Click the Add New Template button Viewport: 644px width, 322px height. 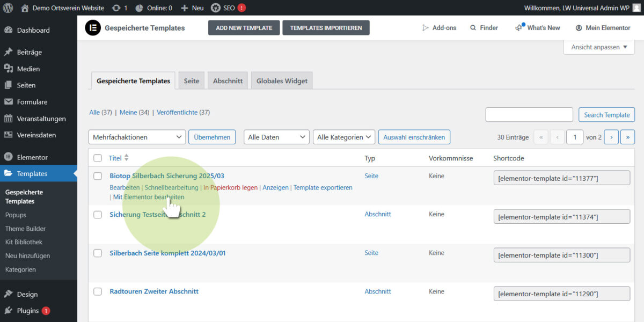click(244, 28)
